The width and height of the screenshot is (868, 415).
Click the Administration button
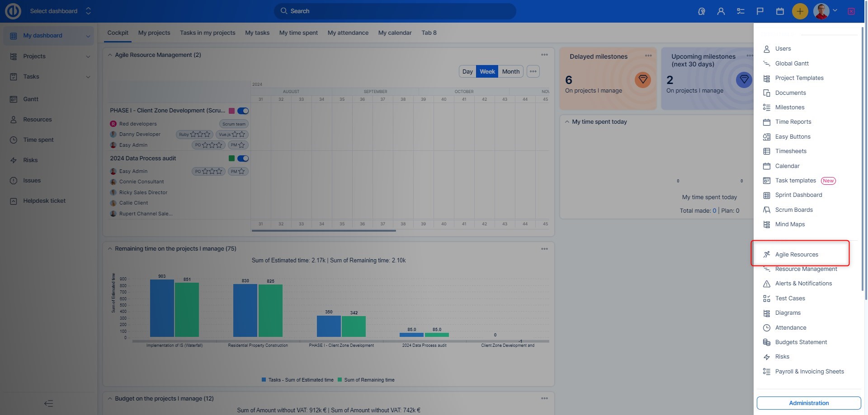(808, 403)
